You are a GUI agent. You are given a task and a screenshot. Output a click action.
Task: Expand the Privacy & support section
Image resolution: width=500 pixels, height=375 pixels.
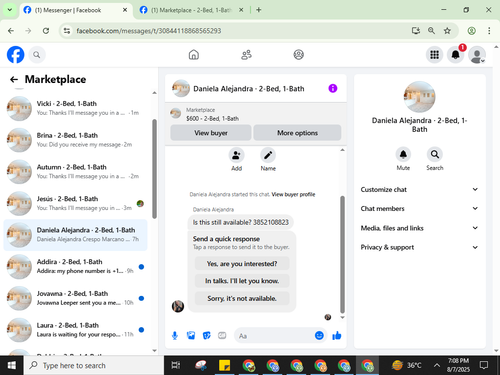419,247
